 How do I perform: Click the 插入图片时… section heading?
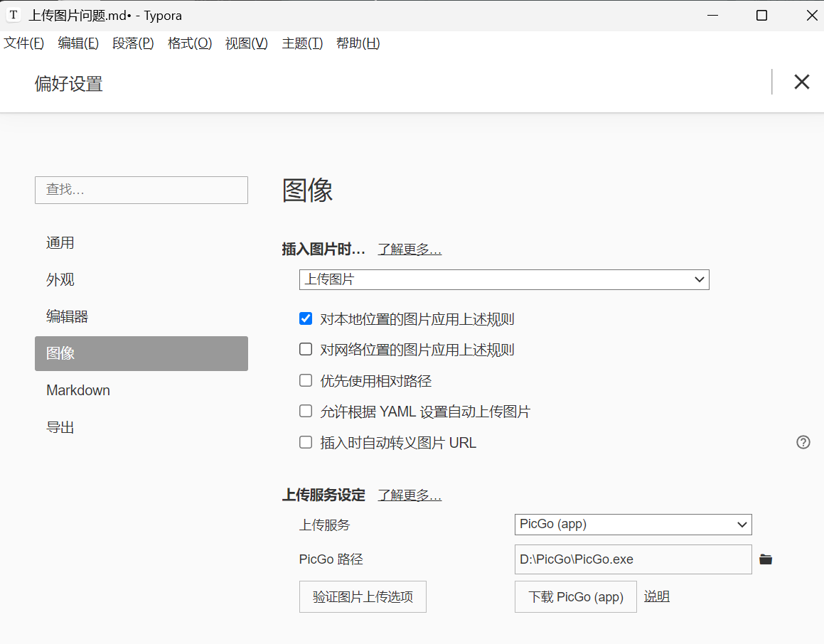[x=323, y=249]
